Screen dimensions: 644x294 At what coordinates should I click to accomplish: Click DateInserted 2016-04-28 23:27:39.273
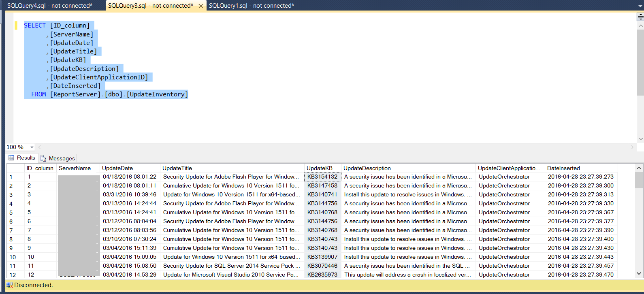pyautogui.click(x=581, y=177)
